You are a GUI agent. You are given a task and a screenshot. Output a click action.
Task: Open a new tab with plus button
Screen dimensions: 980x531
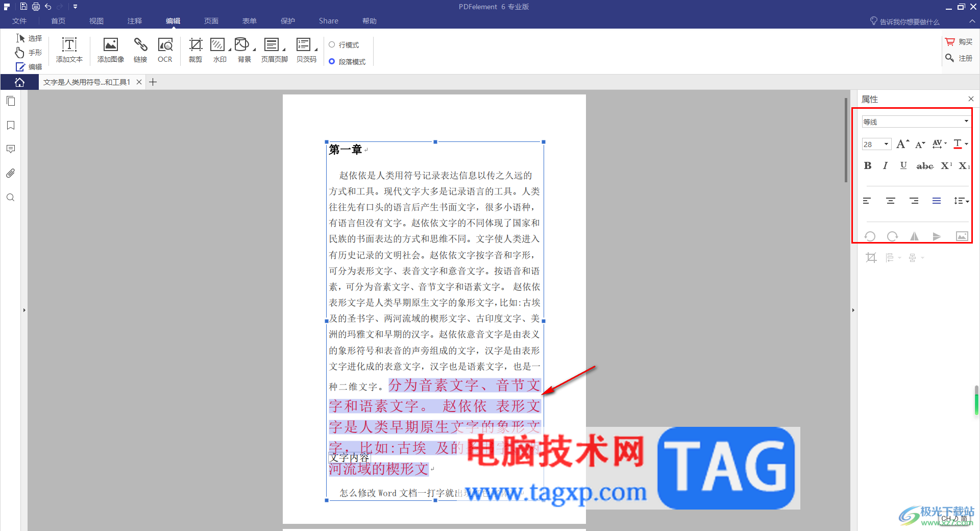pos(153,82)
